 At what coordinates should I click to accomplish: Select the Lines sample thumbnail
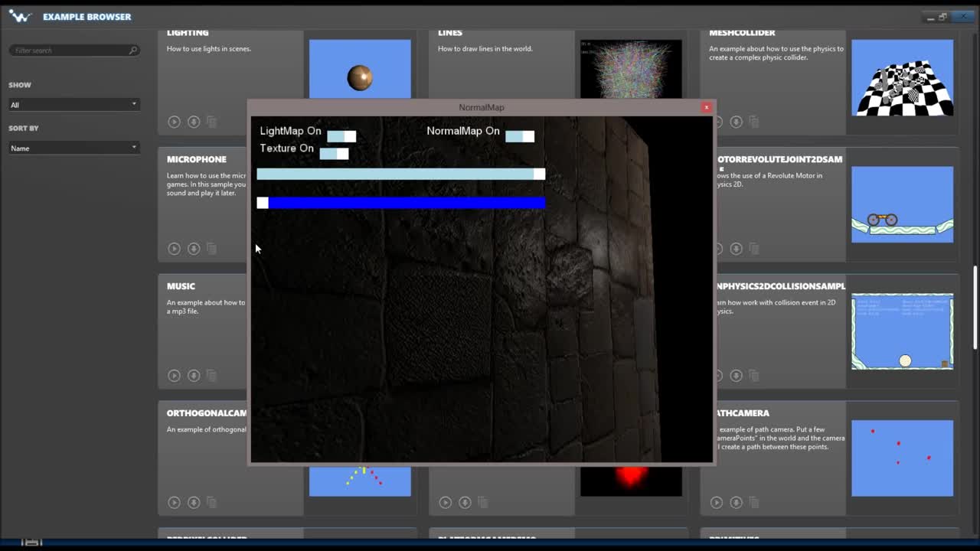630,69
